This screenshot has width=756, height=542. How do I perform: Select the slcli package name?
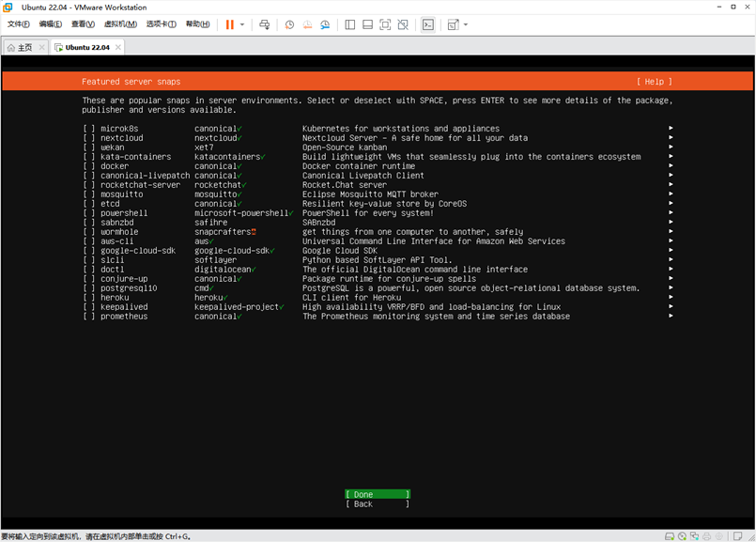113,260
